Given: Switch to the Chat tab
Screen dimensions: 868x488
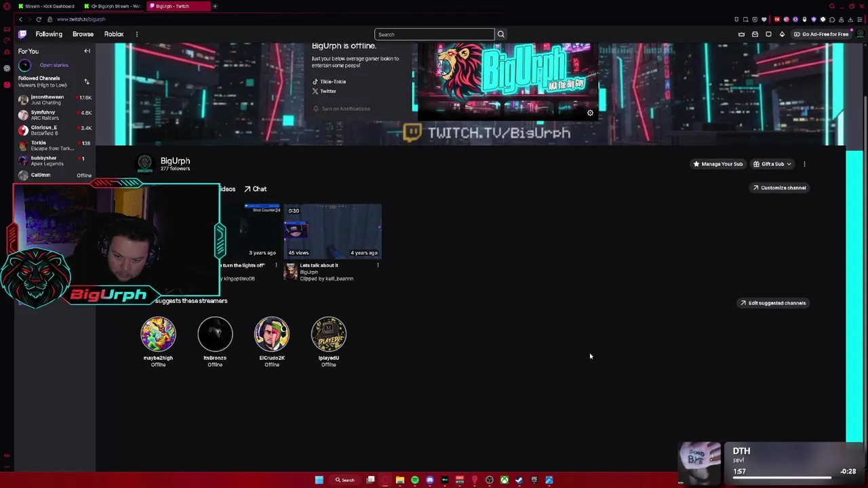Looking at the screenshot, I should [256, 189].
